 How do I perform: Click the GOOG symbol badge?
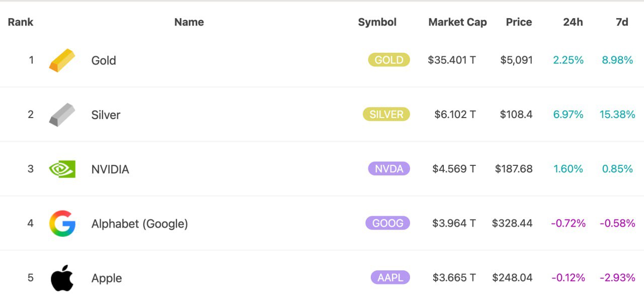387,223
